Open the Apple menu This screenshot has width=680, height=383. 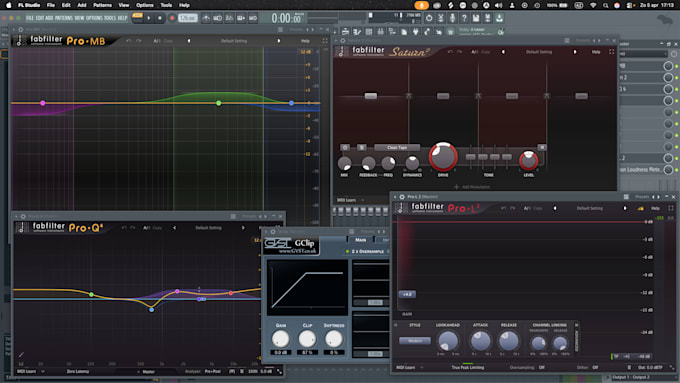[8, 5]
